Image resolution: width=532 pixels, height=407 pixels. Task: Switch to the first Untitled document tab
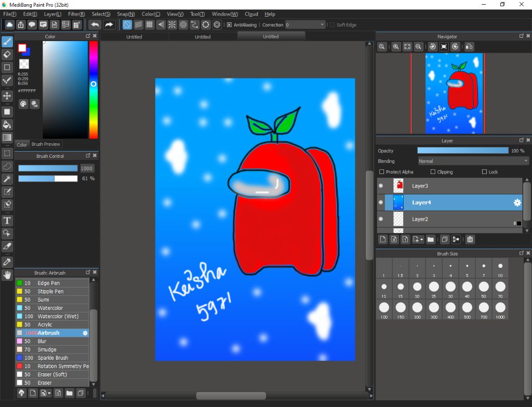135,37
